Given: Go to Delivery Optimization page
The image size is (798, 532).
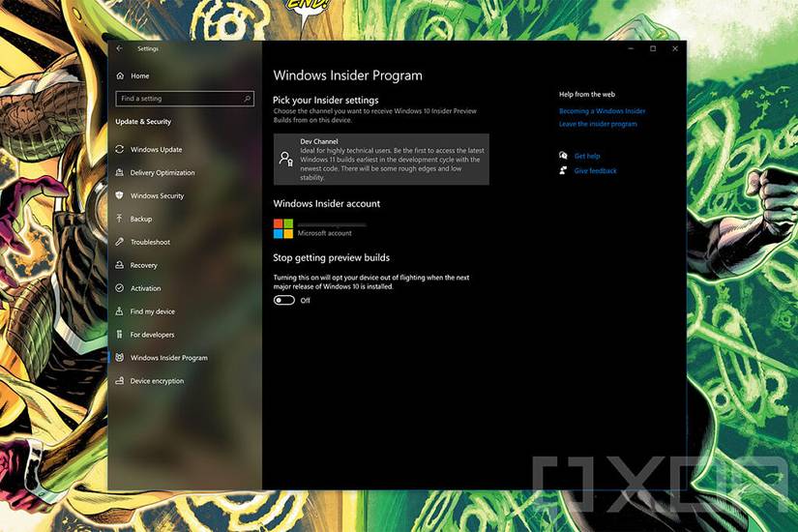Looking at the screenshot, I should (163, 172).
